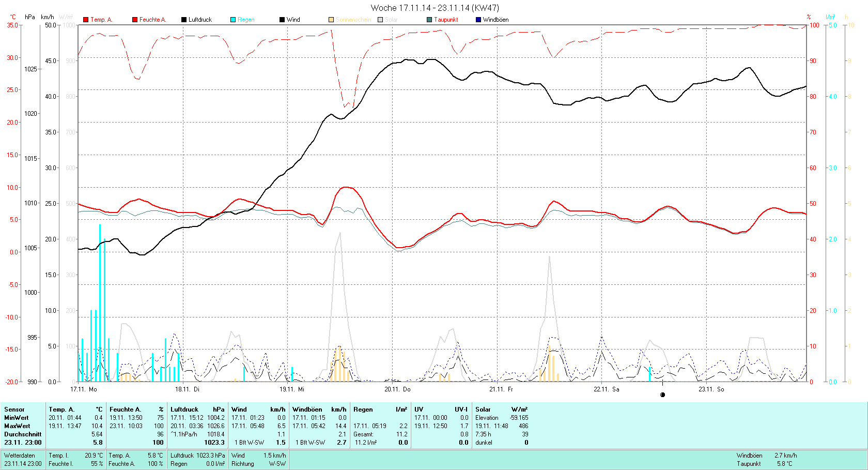Click the chart title 'Woche 17.11.14 - 23.11.14 (KW47)'
Screen dimensions: 868x470
[435, 8]
